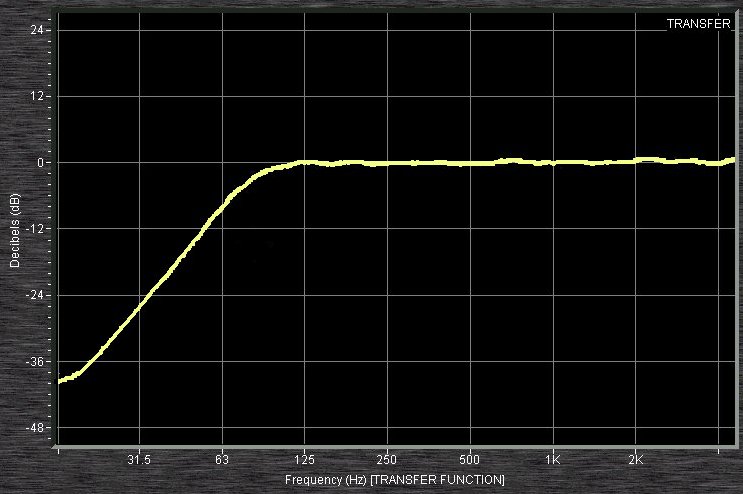
Task: Click the yellow curve's leftmost starting point
Action: click(61, 381)
